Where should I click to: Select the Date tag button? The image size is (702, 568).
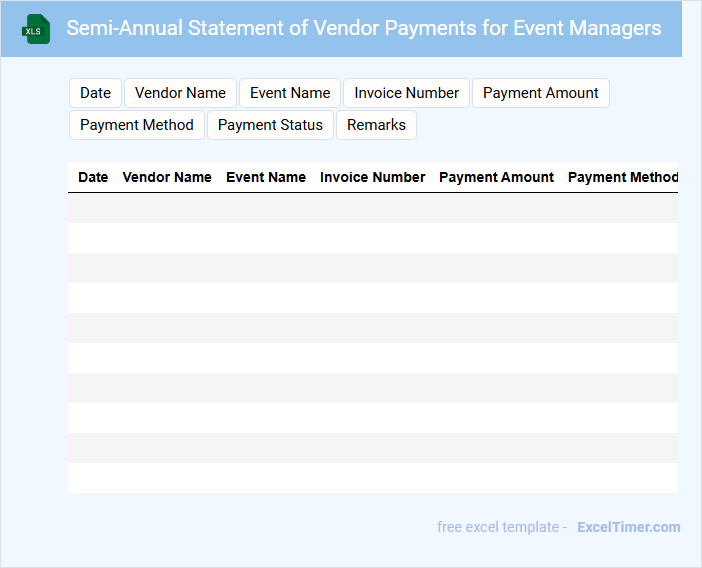click(95, 93)
